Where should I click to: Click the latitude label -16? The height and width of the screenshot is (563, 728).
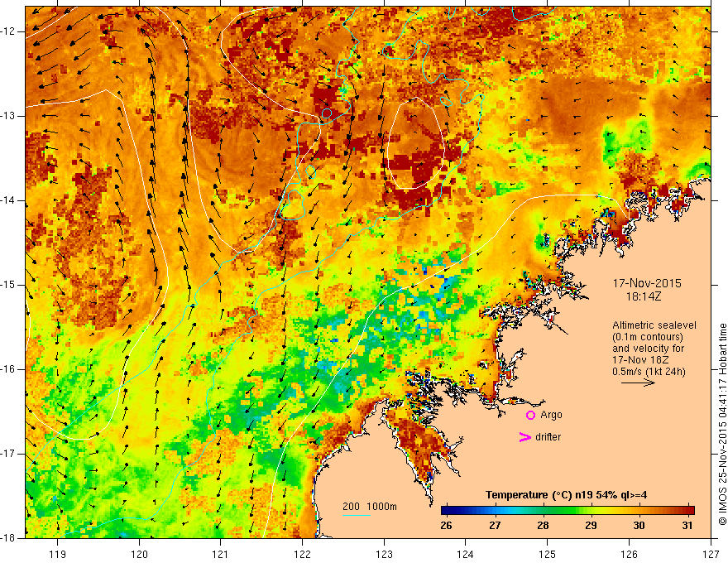pyautogui.click(x=8, y=369)
